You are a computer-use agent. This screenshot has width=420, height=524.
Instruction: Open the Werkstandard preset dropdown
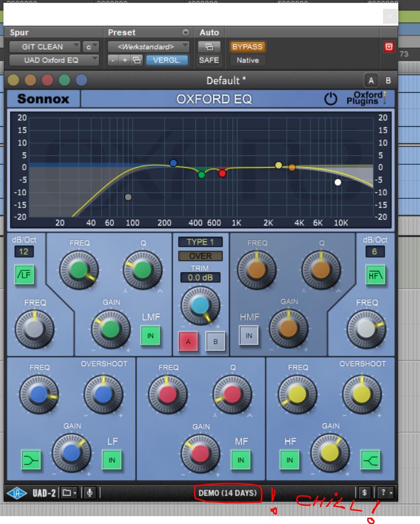tap(149, 47)
